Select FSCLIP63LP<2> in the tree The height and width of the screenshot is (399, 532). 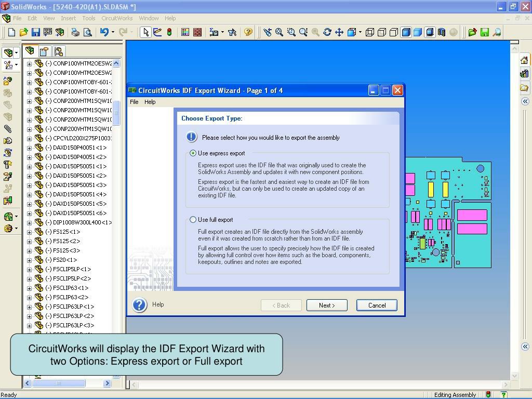74,316
